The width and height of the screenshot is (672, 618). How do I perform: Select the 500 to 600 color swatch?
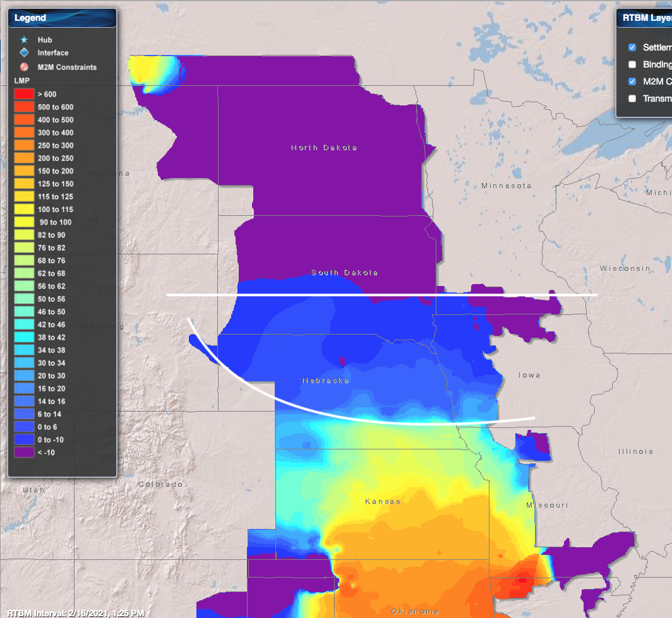24,107
